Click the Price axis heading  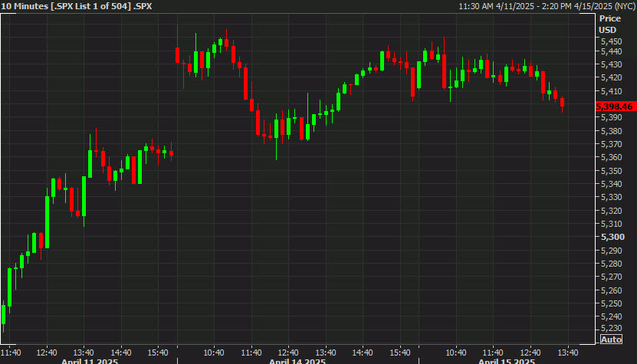click(609, 18)
